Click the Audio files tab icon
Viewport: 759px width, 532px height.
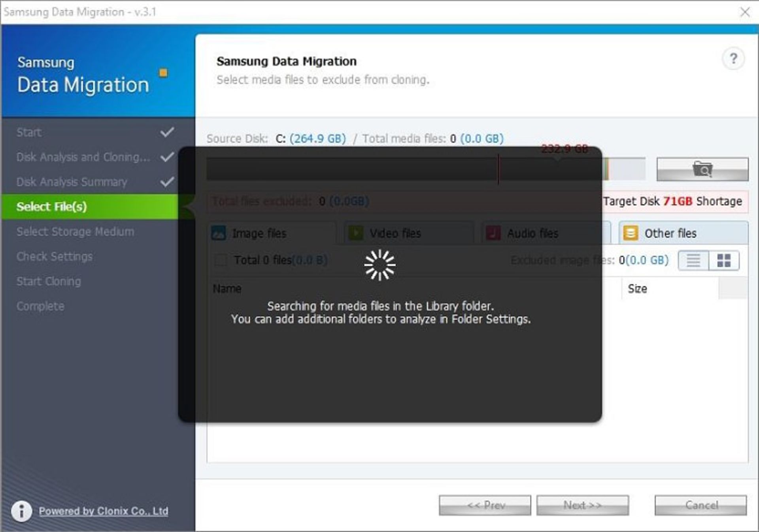pos(493,233)
